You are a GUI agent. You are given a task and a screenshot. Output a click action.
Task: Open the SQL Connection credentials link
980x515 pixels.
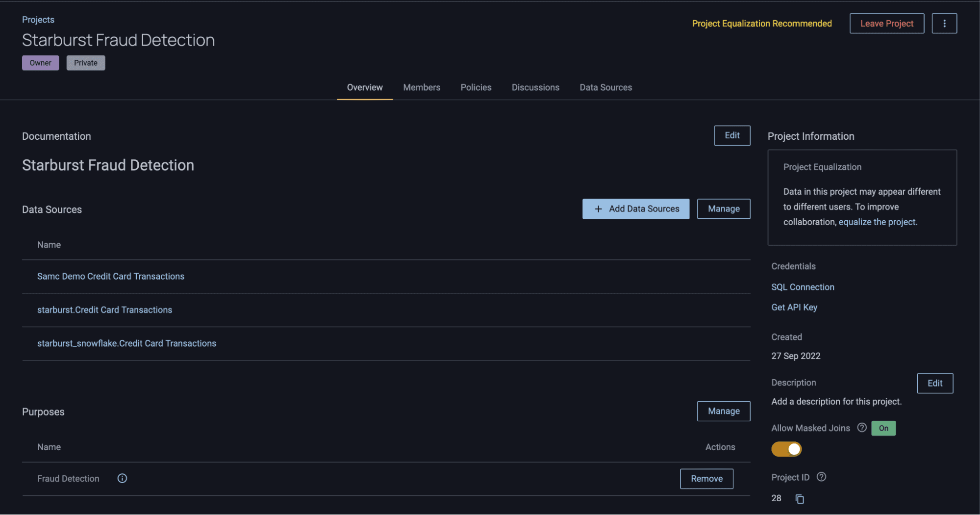[803, 287]
